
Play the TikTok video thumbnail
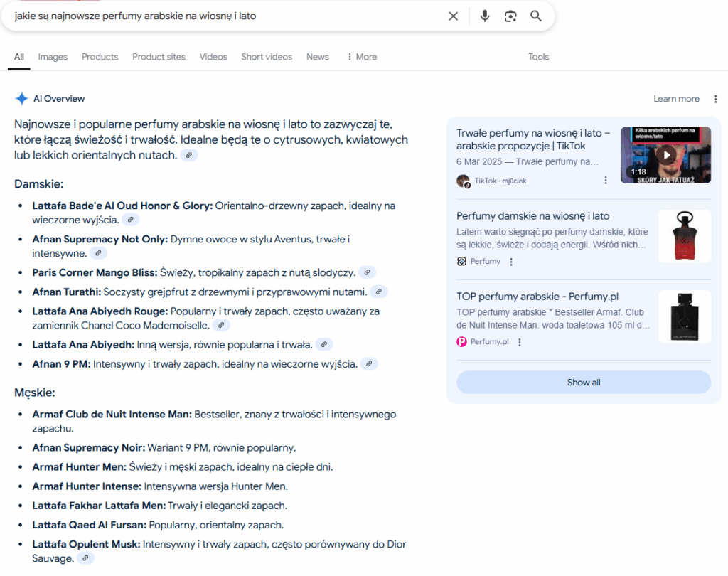click(665, 154)
